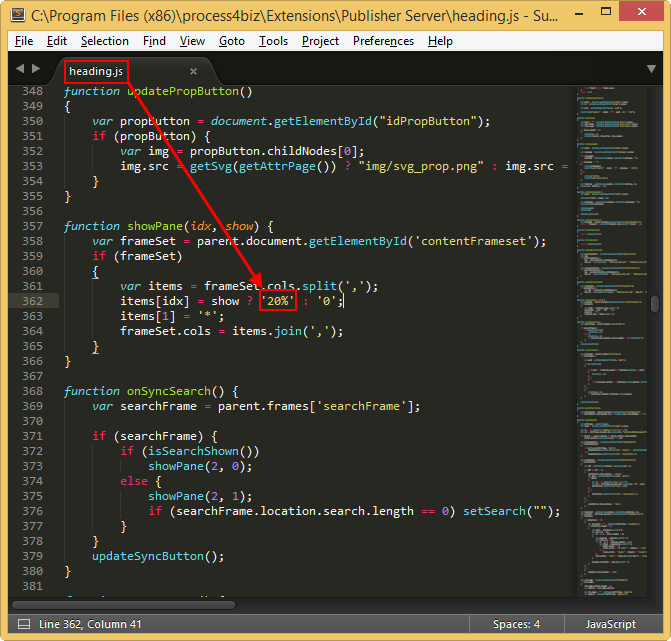Click line number 380 in gutter
This screenshot has height=641, width=671.
[x=33, y=571]
